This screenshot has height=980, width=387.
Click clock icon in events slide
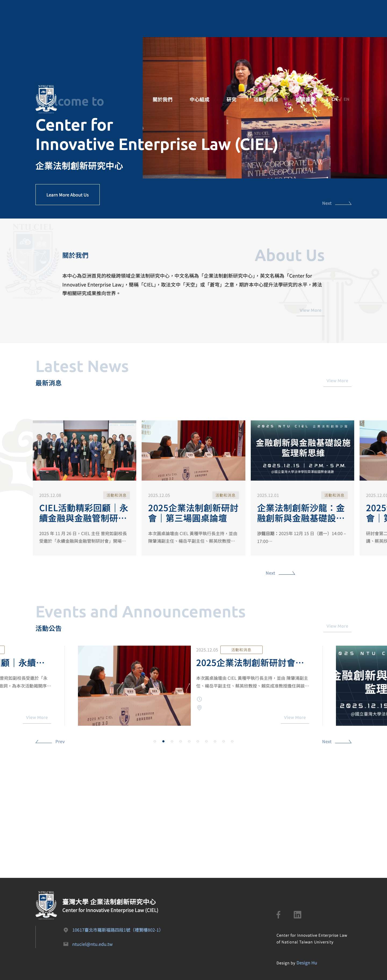(x=199, y=699)
